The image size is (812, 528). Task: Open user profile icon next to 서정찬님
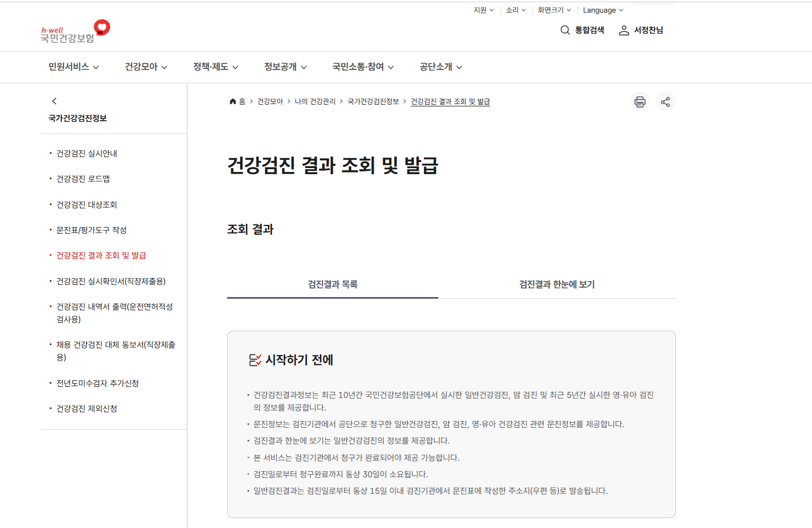(x=624, y=30)
